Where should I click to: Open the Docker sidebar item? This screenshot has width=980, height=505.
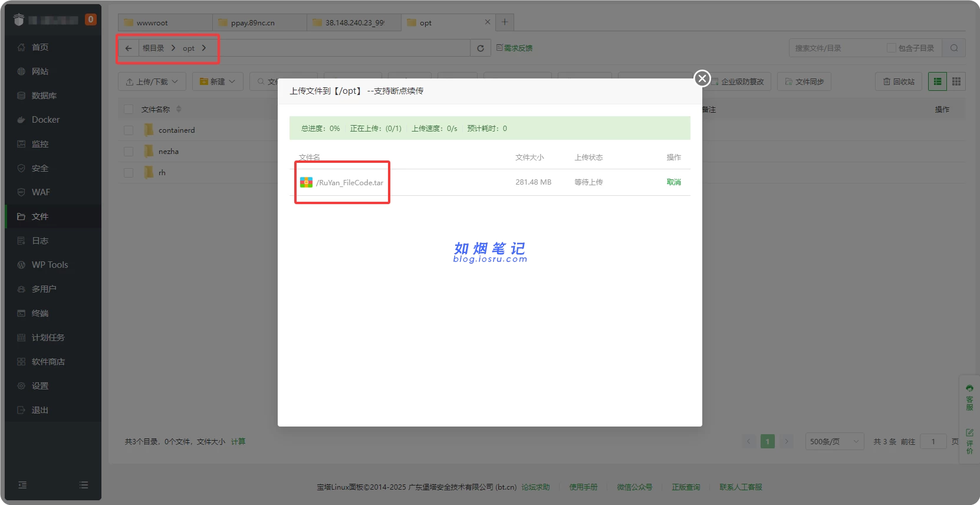point(53,120)
